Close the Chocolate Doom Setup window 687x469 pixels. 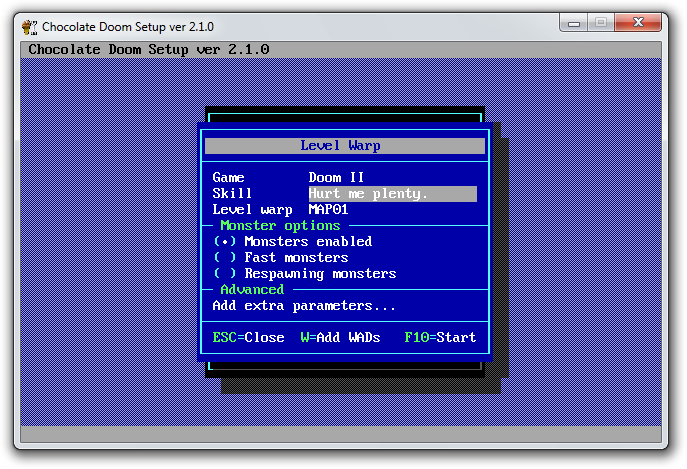click(x=641, y=22)
